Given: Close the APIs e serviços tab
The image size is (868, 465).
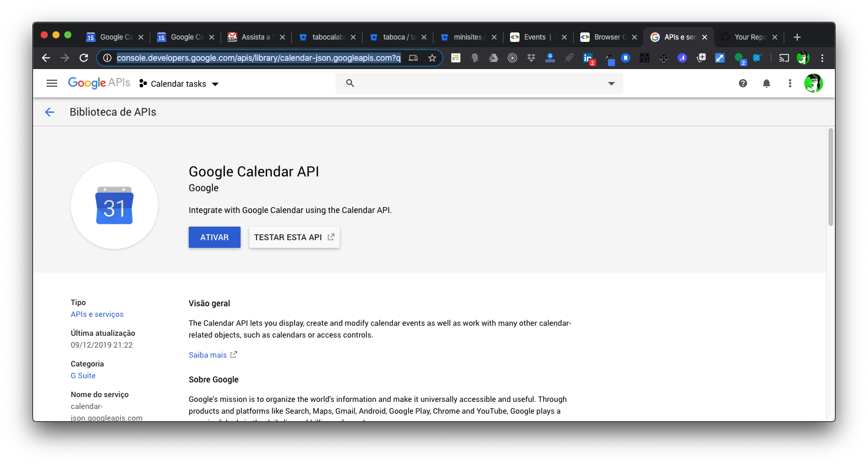Looking at the screenshot, I should coord(705,37).
